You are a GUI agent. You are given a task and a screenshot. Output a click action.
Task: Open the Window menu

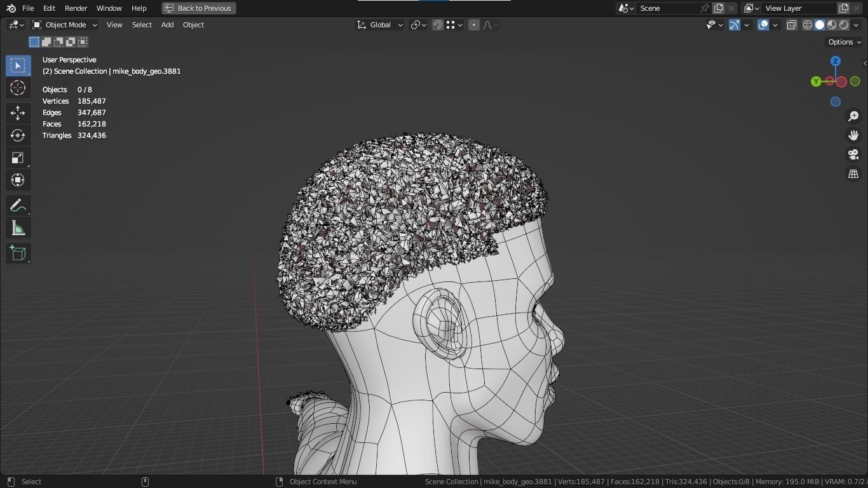109,8
